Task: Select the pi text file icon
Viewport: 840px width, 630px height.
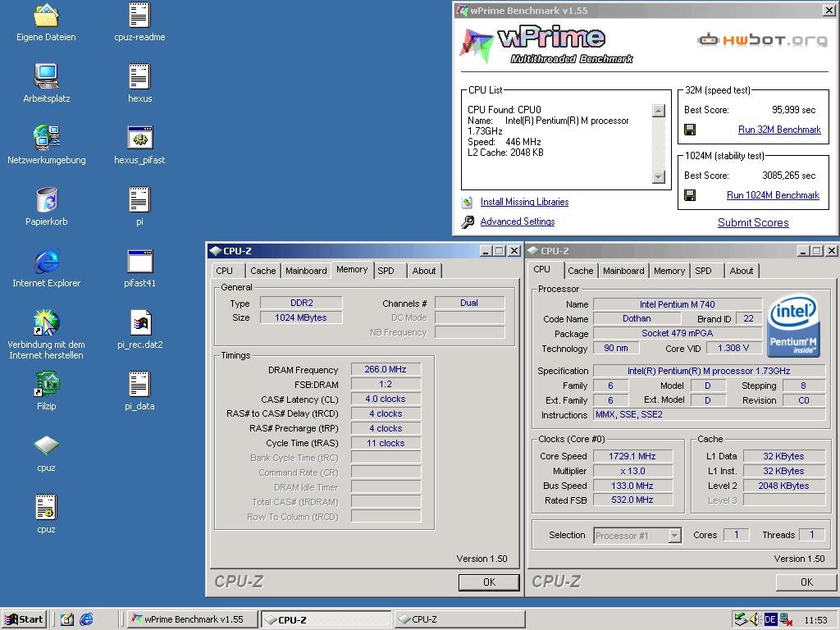Action: click(x=139, y=199)
